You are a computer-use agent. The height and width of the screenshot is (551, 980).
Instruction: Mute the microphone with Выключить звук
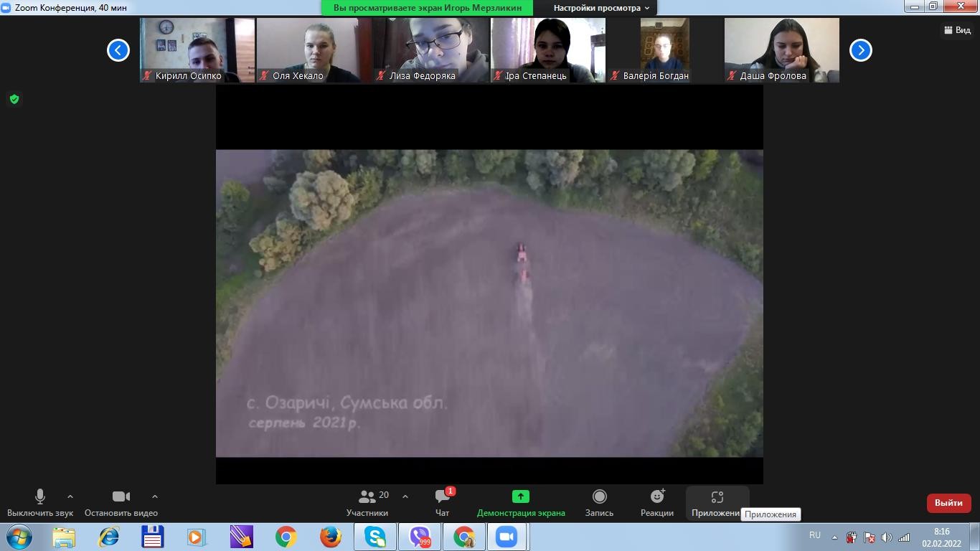pyautogui.click(x=40, y=502)
